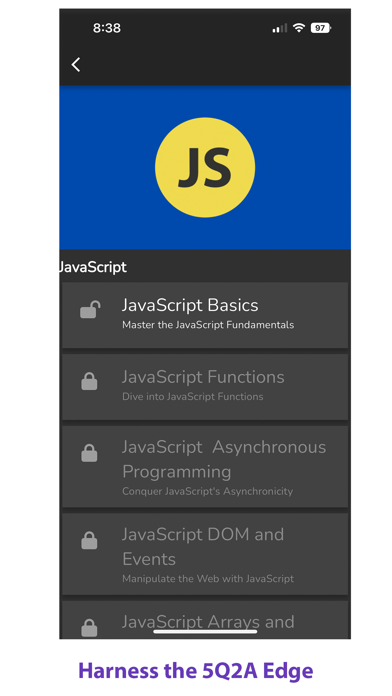Open the JavaScript Arrays and module
392x696 pixels.
(x=205, y=620)
